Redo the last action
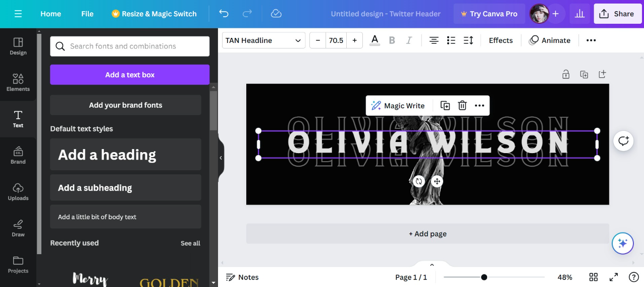Screen dimensions: 644x287 [247, 14]
